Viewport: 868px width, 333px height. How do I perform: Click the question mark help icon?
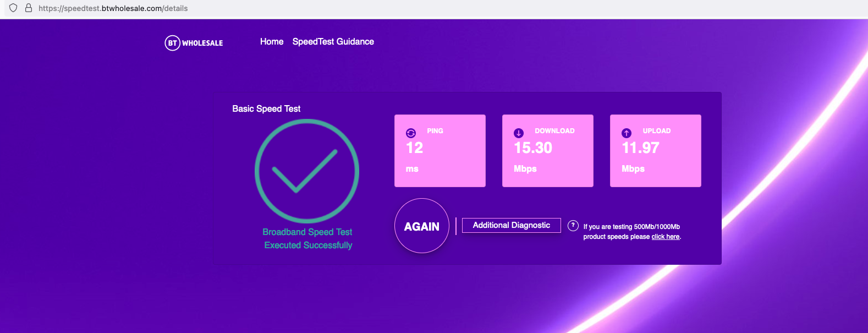[x=573, y=226]
